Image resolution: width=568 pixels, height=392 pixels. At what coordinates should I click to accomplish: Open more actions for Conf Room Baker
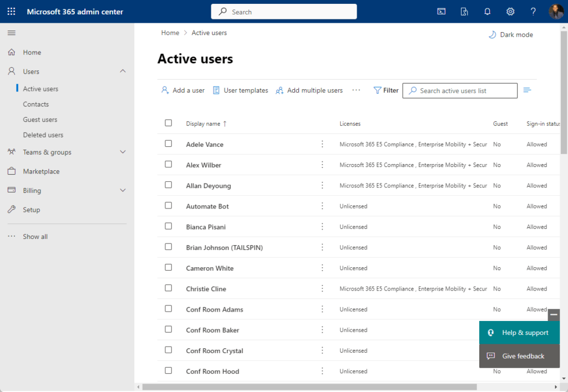pos(322,330)
